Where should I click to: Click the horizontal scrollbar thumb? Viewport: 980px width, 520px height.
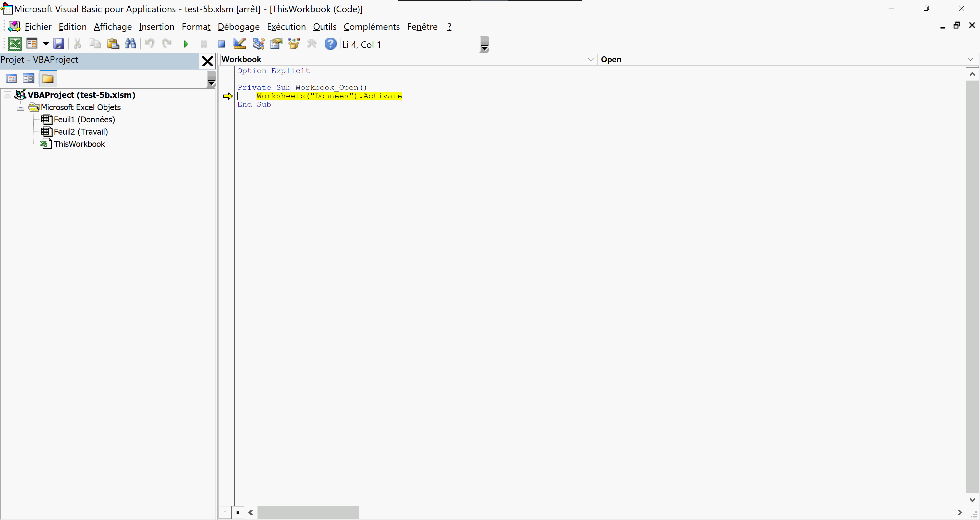(308, 512)
